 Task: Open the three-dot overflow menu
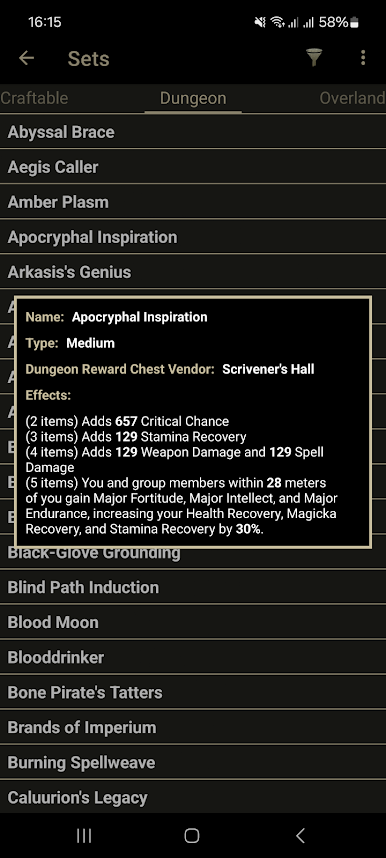[x=362, y=58]
